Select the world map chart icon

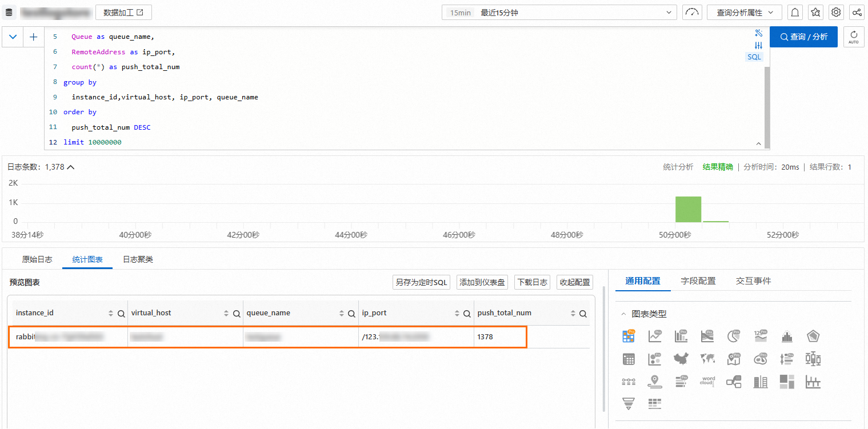pos(707,359)
